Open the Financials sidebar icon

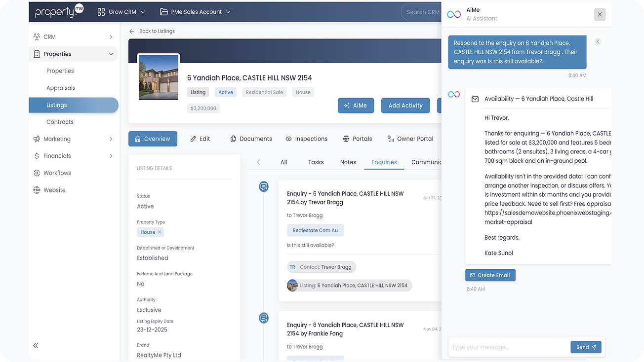click(37, 156)
